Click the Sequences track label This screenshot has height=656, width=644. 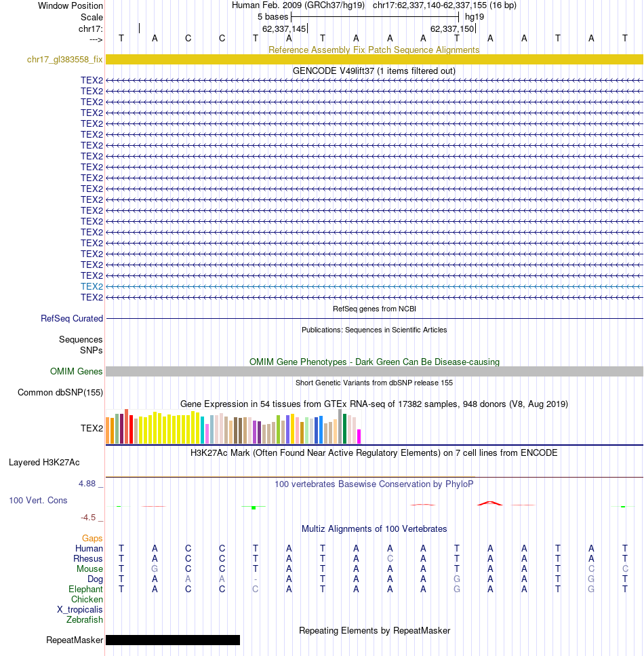[81, 339]
